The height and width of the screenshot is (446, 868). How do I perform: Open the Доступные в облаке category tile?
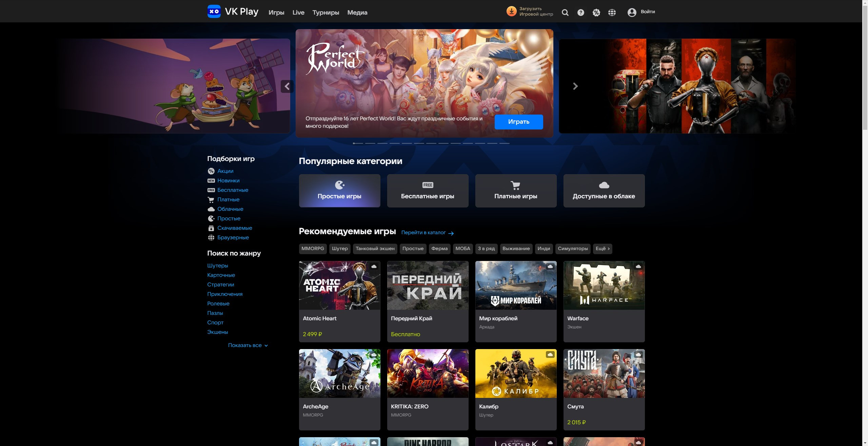(x=604, y=191)
